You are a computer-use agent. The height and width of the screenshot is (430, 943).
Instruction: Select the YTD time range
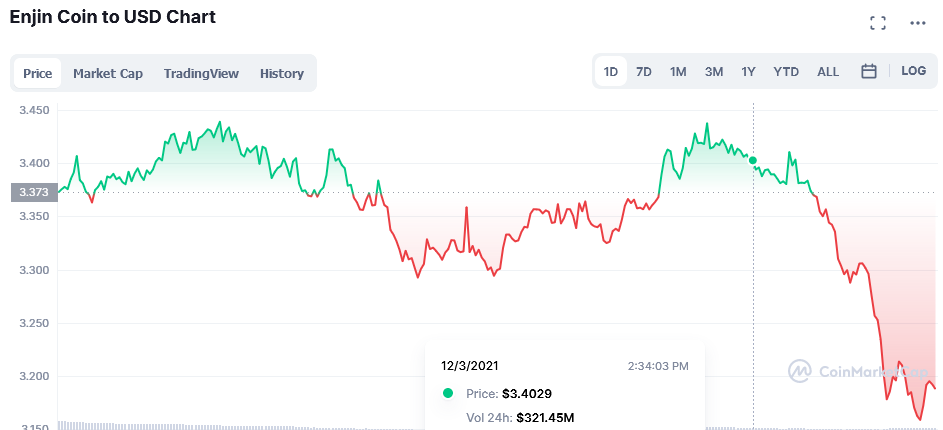coord(786,72)
